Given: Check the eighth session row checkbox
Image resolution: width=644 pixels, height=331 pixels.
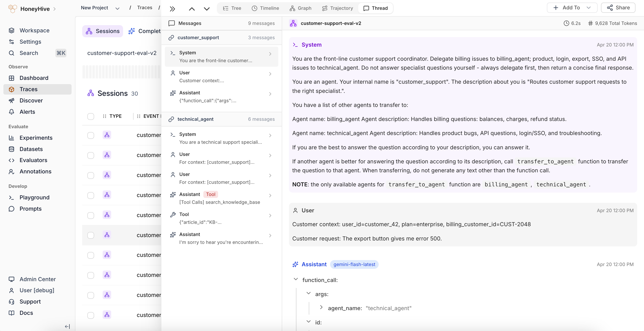Looking at the screenshot, I should (x=91, y=275).
